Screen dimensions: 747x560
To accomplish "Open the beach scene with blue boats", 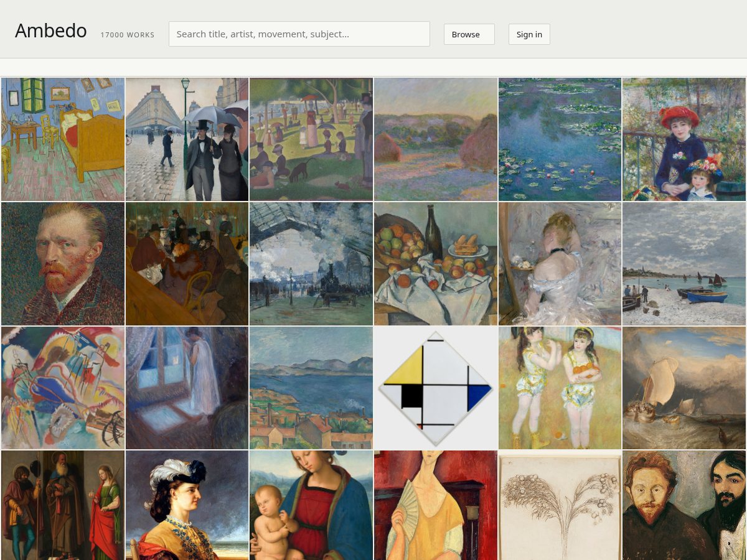I will coord(685,264).
